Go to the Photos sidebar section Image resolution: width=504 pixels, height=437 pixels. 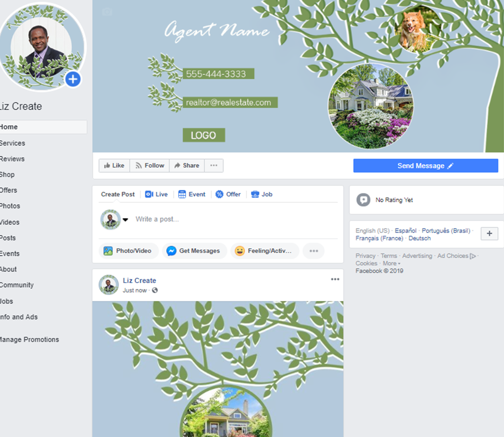coord(10,206)
